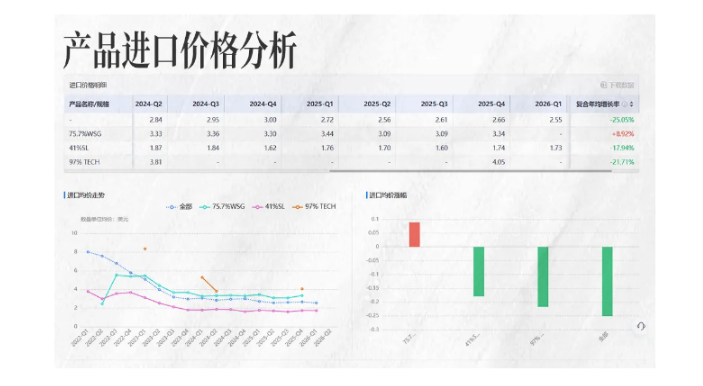Click the orange 97% TECH line segment
This screenshot has width=703, height=386.
click(209, 284)
